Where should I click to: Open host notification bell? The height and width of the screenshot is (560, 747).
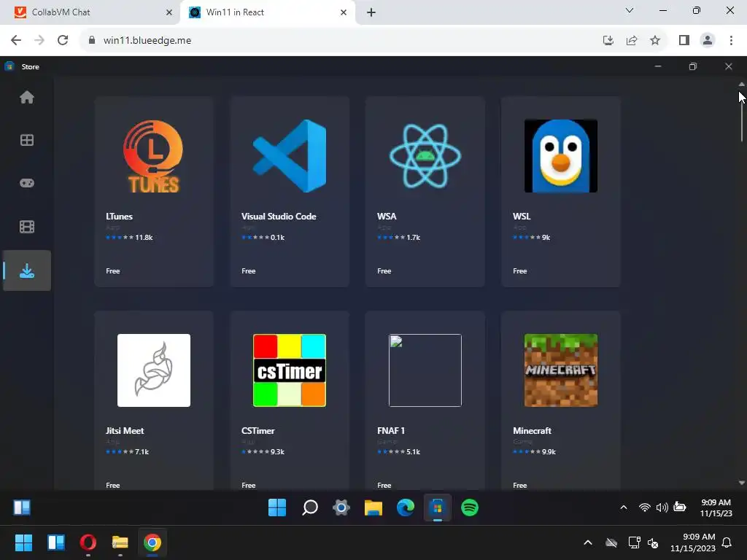727,542
